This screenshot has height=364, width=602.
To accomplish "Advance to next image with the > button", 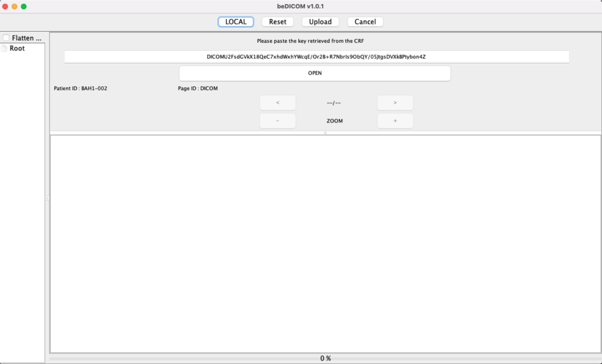I will pyautogui.click(x=395, y=103).
